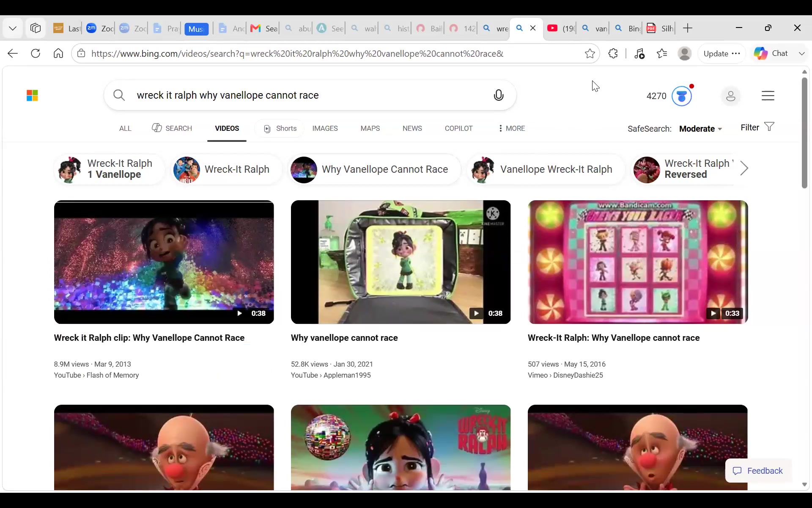The height and width of the screenshot is (508, 812).
Task: Select the ALL search tab
Action: click(x=125, y=128)
